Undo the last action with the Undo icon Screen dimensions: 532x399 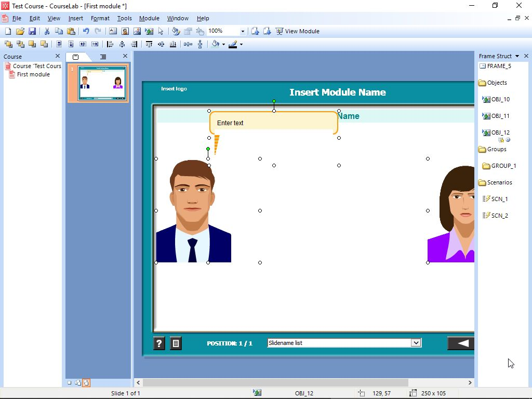85,31
